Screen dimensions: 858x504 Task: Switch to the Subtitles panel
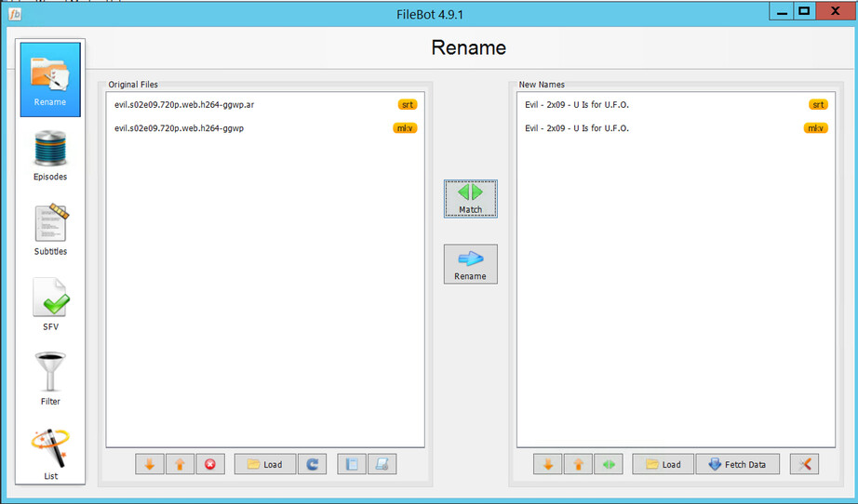click(x=50, y=231)
